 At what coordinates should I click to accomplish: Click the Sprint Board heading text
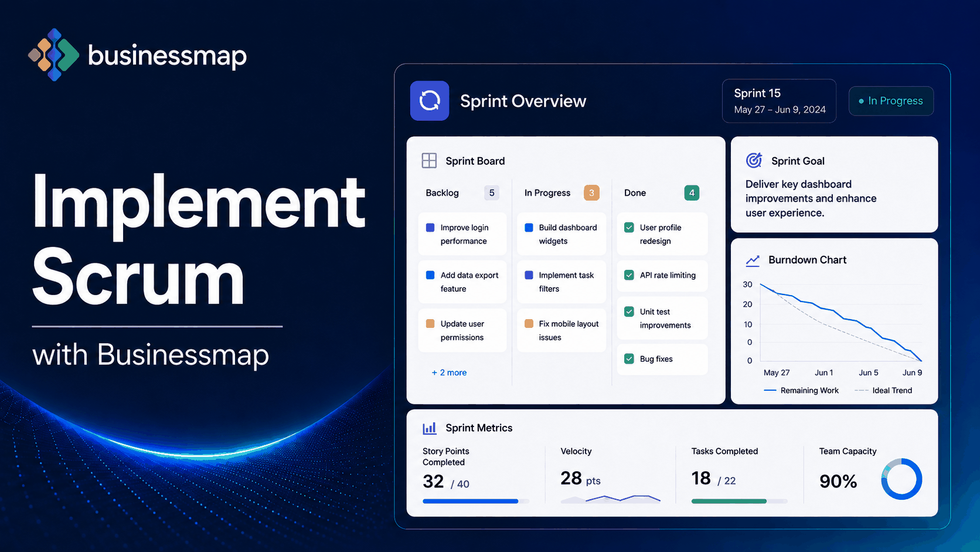[x=475, y=161]
